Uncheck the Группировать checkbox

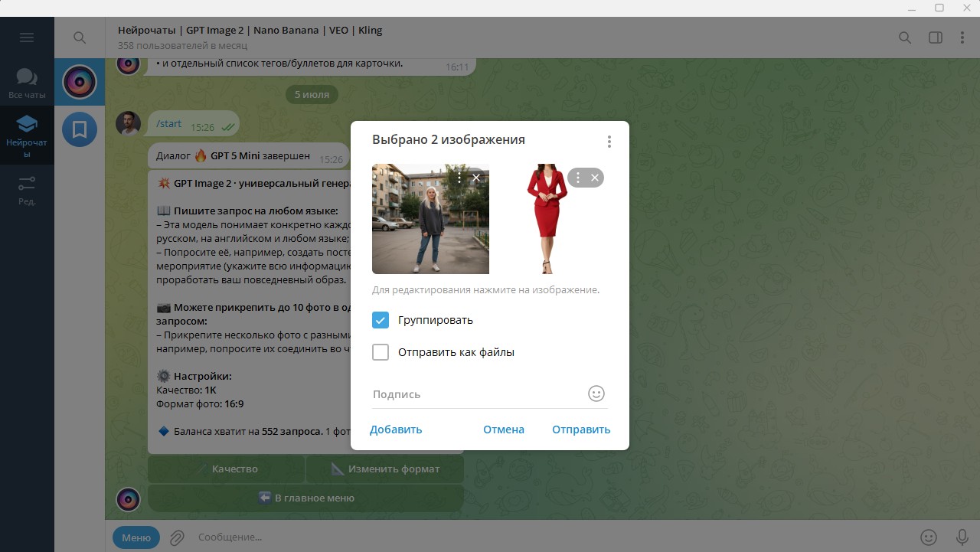point(381,320)
